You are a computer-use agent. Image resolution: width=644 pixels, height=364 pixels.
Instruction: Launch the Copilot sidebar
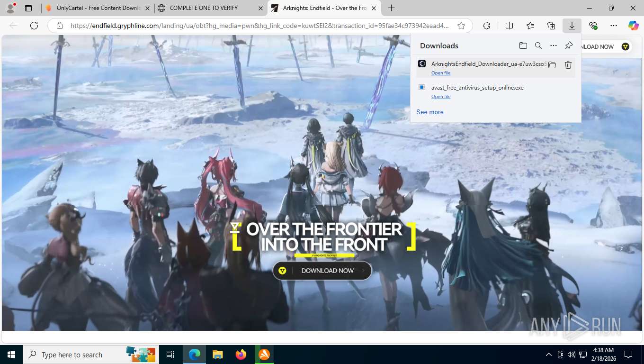tap(634, 26)
